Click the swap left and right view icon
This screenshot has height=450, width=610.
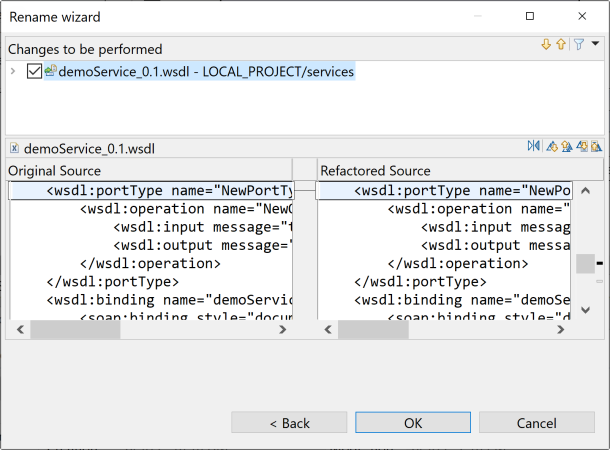534,147
